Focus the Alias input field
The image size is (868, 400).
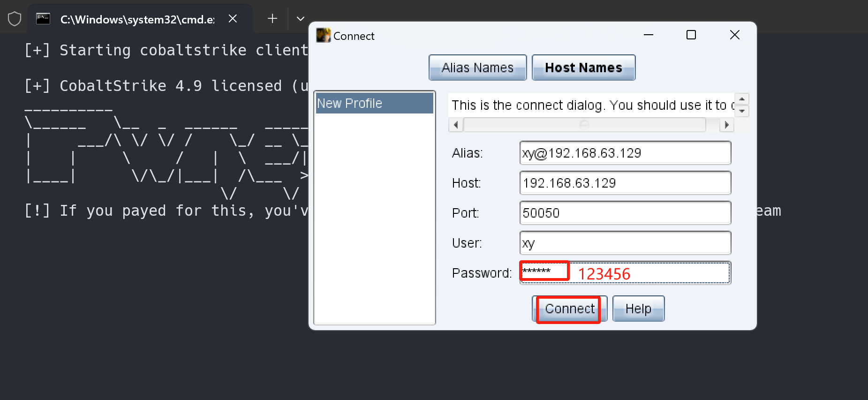pyautogui.click(x=625, y=153)
